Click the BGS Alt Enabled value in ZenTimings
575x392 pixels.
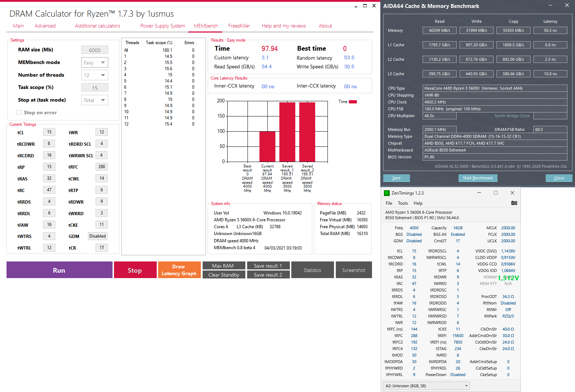(x=458, y=234)
